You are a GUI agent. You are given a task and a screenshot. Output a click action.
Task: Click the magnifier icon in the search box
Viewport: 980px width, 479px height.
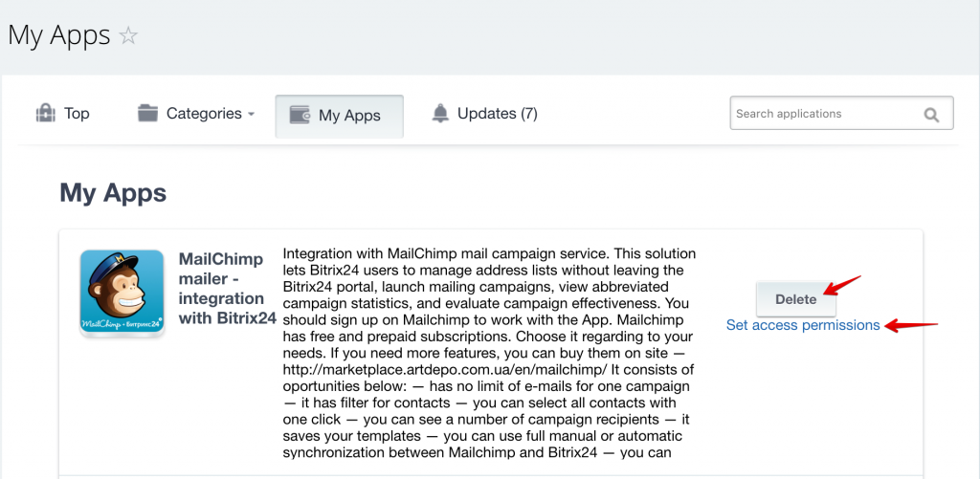point(931,115)
